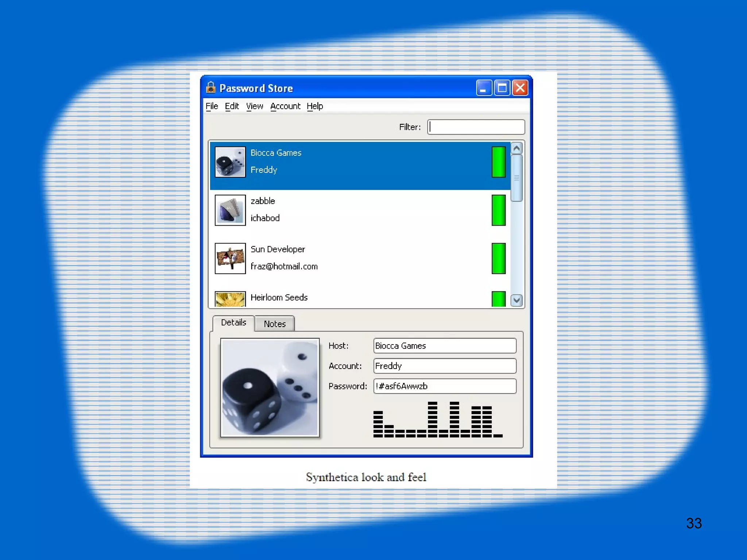747x560 pixels.
Task: Click the scroll-up arrow of account list
Action: 516,148
